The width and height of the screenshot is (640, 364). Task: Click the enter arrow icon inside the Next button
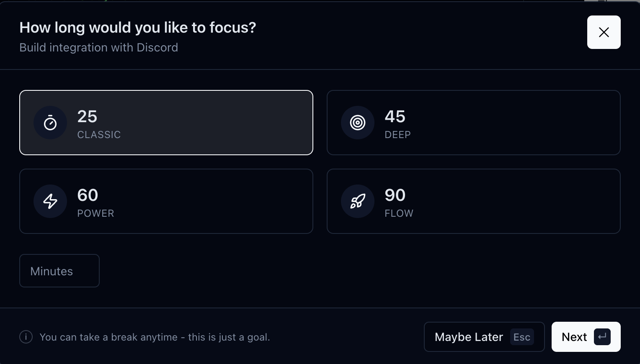pyautogui.click(x=601, y=337)
